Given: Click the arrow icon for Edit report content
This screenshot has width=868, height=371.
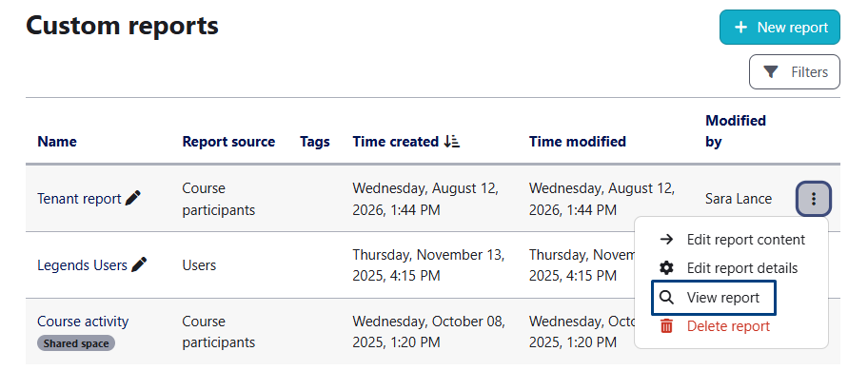Looking at the screenshot, I should click(x=667, y=240).
